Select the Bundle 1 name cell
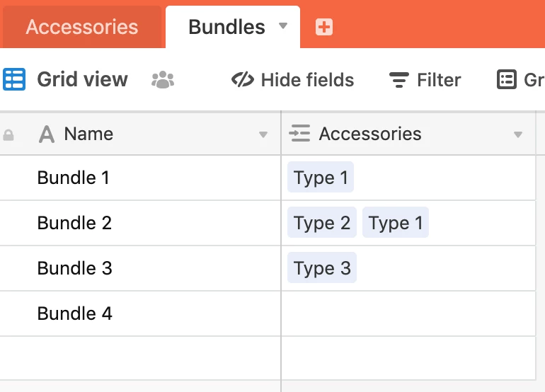 [140, 178]
